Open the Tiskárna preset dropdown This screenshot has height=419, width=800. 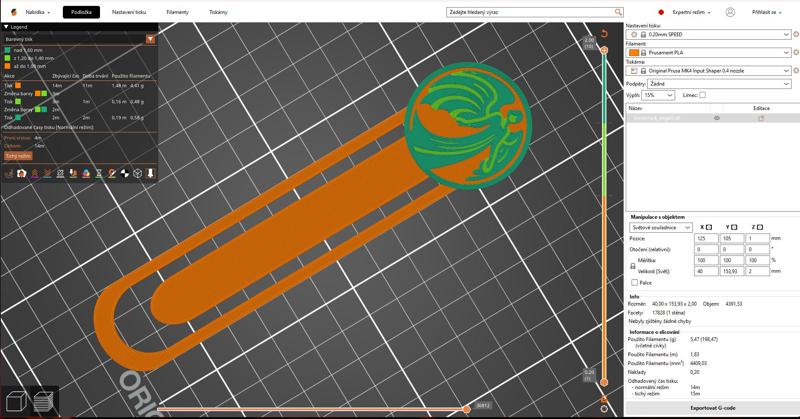point(708,70)
